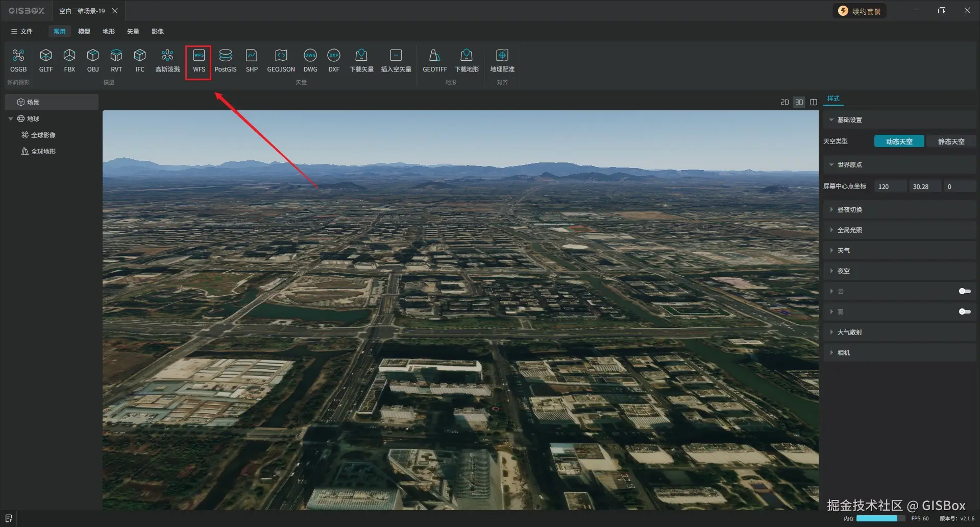Screen dimensions: 980x527
Task: Select the 全球影像 layer
Action: coord(43,135)
